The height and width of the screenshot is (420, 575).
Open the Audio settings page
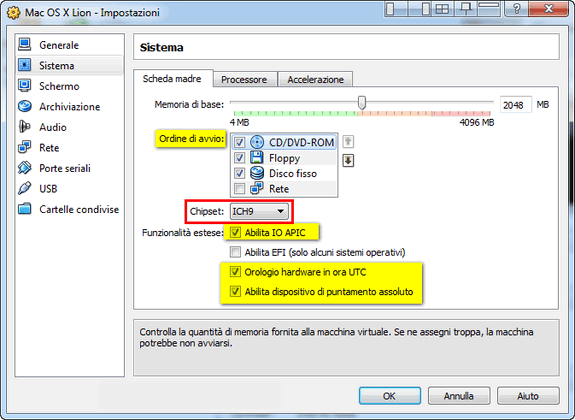70,127
